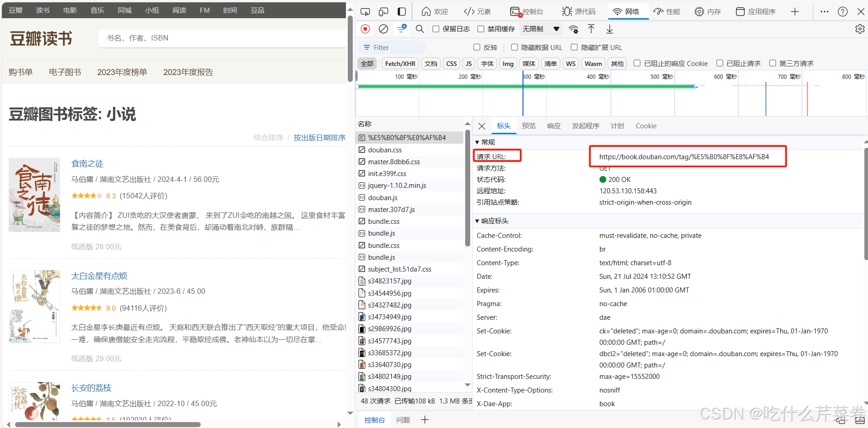868x428 pixels.
Task: Click the red record network log icon
Action: click(x=365, y=29)
